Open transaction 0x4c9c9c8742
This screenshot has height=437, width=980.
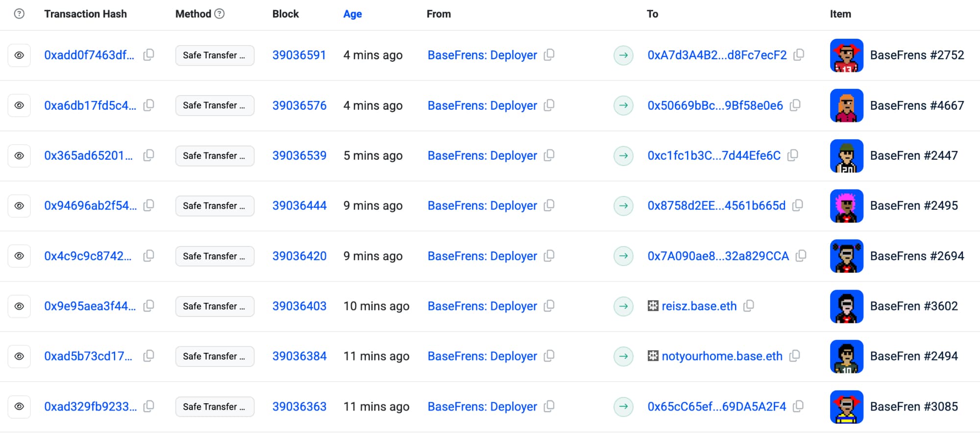(88, 256)
